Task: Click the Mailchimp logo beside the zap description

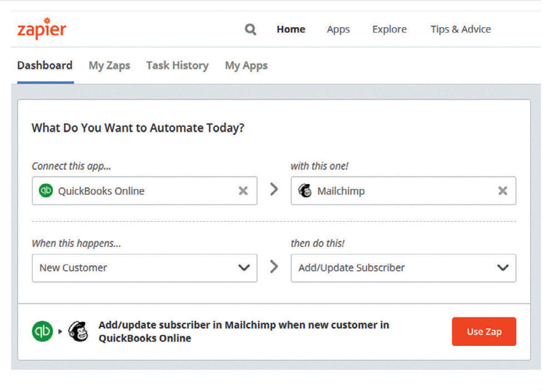Action: click(x=78, y=331)
